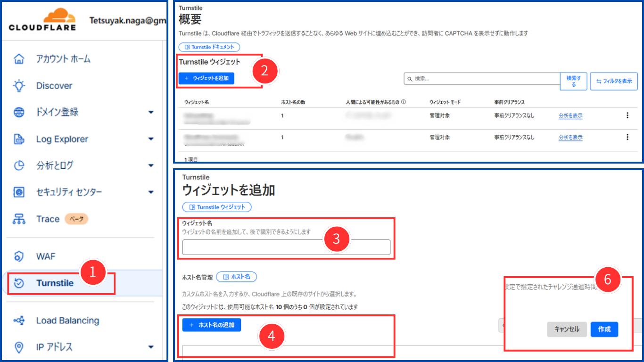Select the アカウント ホーム home icon
The image size is (644, 362).
(x=19, y=58)
